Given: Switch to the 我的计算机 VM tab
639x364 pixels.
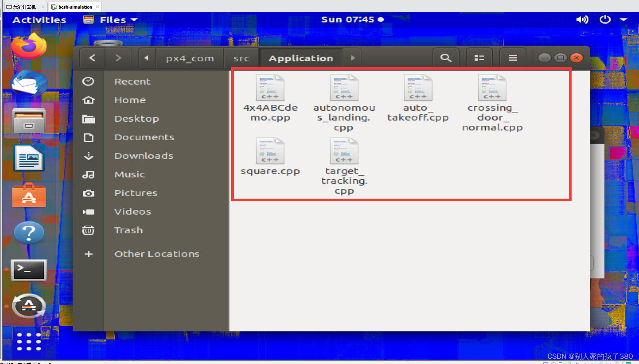Looking at the screenshot, I should [24, 7].
